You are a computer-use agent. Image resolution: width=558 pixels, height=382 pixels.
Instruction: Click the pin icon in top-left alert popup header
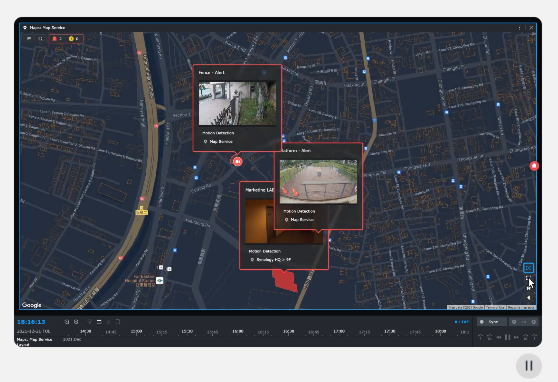click(x=264, y=73)
